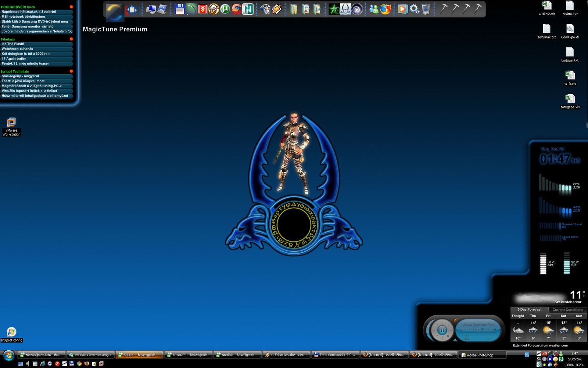This screenshot has height=368, width=588.
Task: Open headline '17 Again trailer'
Action: (36, 59)
